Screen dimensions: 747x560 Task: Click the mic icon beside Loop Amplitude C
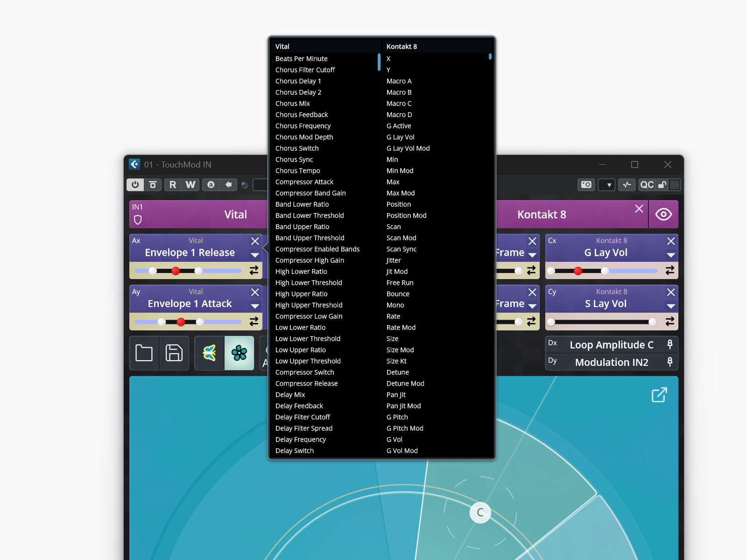[669, 344]
